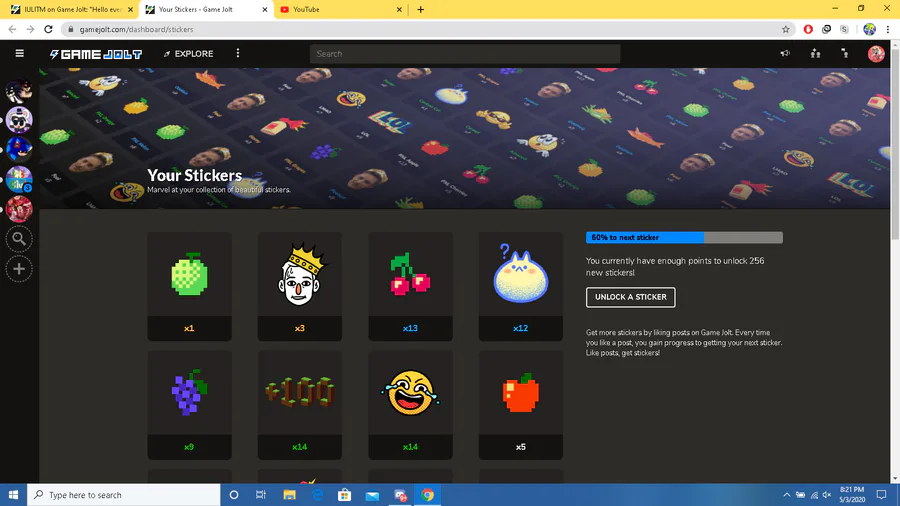Click the 60% to next sticker progress bar

(684, 238)
